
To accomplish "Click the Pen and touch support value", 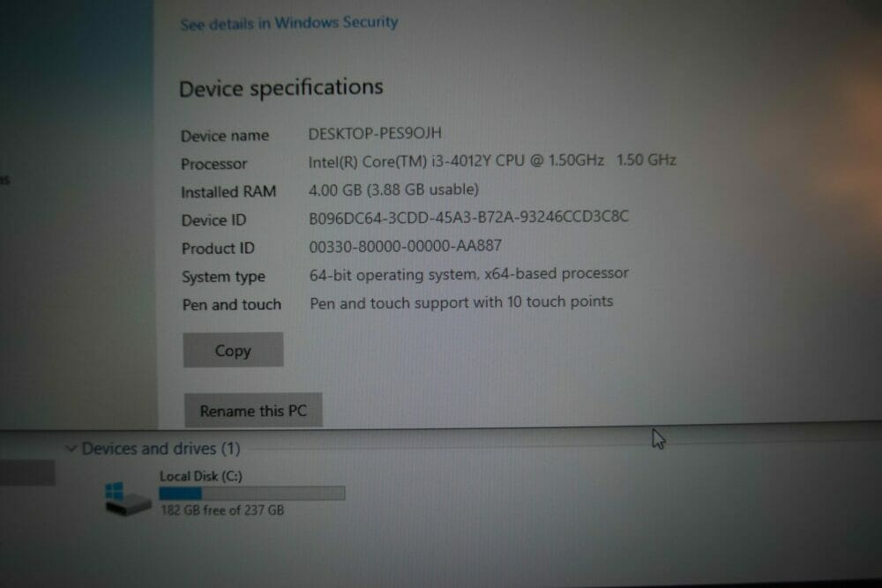I will tap(461, 302).
